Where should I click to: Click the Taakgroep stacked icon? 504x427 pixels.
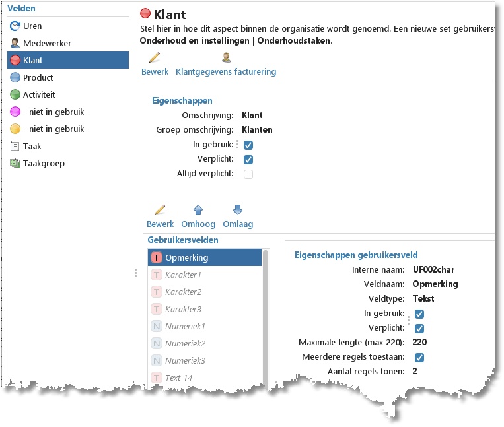pos(15,163)
